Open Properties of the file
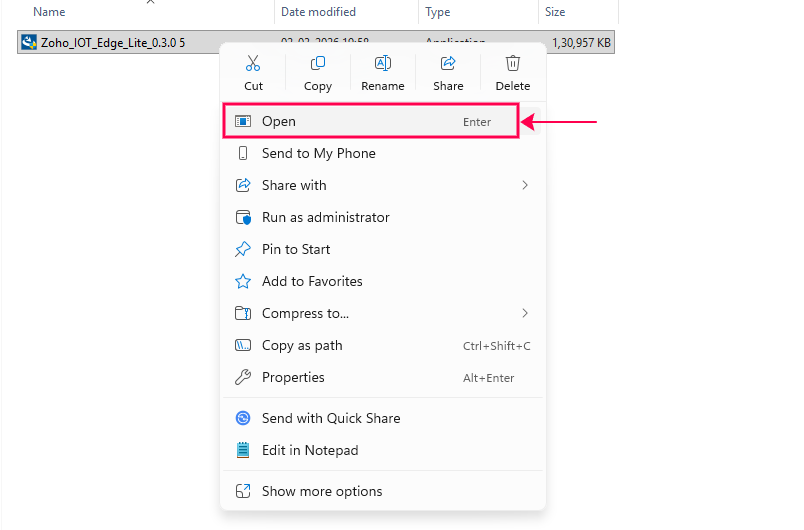 [x=383, y=377]
